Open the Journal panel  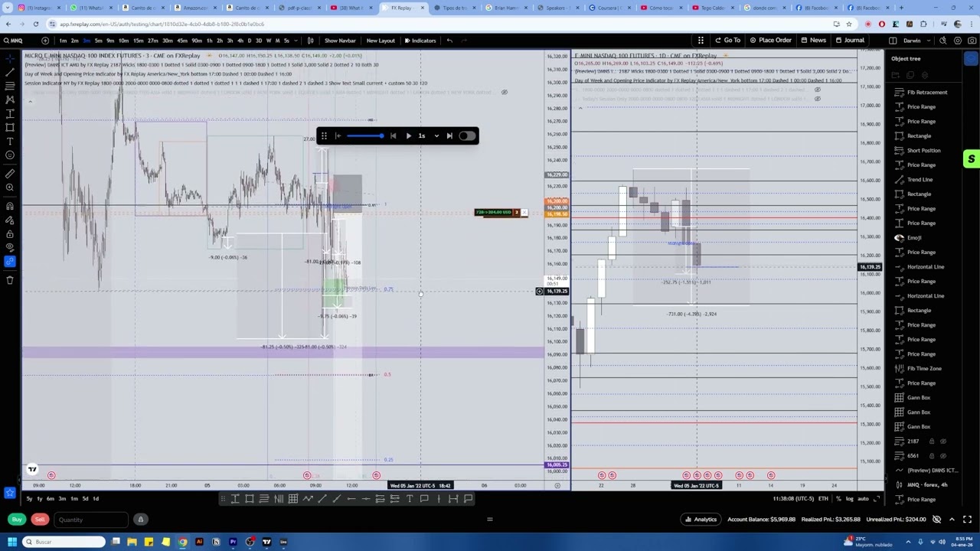point(849,41)
